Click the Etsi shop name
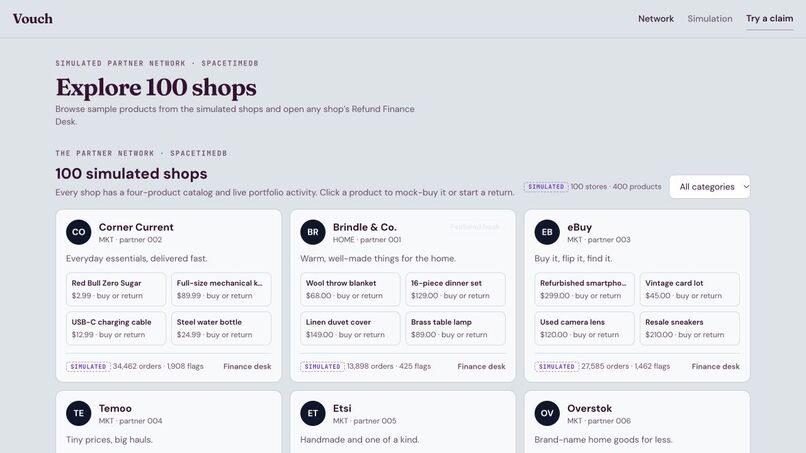Viewport: 806px width, 453px height. tap(342, 408)
